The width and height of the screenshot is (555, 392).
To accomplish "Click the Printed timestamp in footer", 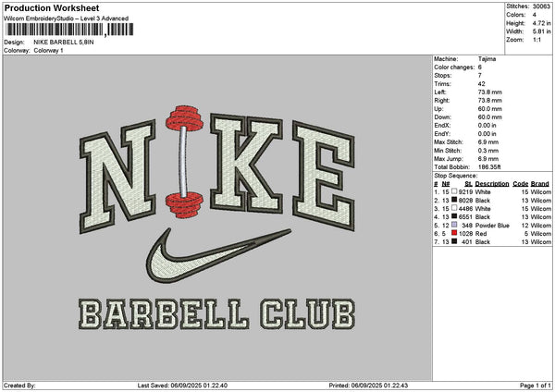I will [x=368, y=386].
